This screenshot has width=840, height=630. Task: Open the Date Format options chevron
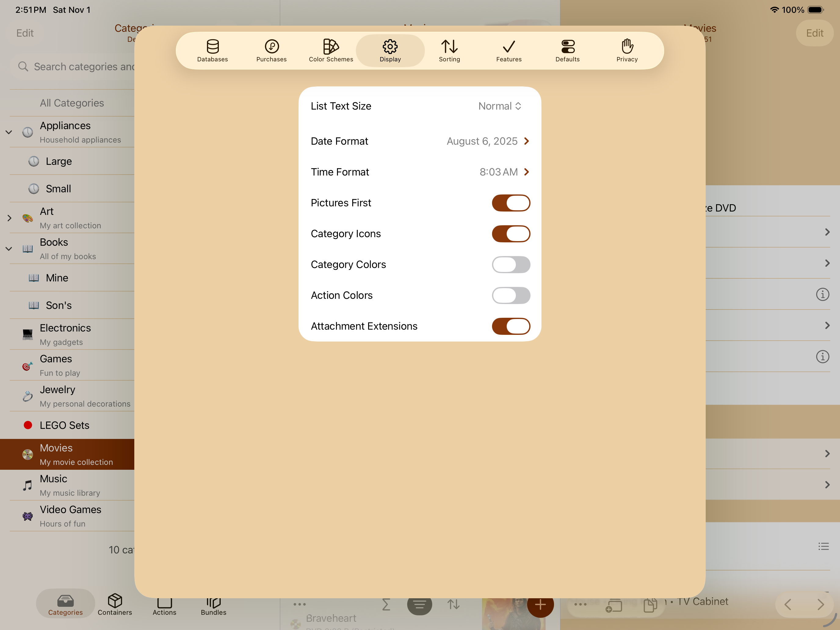coord(526,141)
